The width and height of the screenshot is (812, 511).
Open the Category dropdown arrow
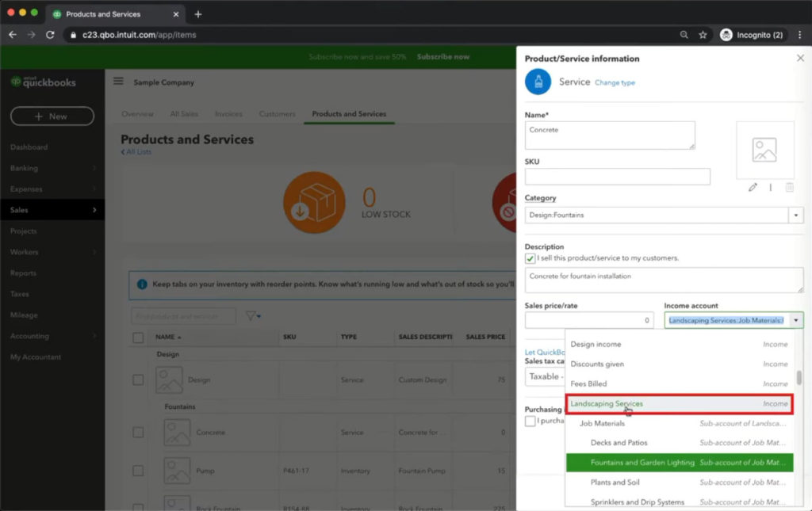click(x=795, y=215)
